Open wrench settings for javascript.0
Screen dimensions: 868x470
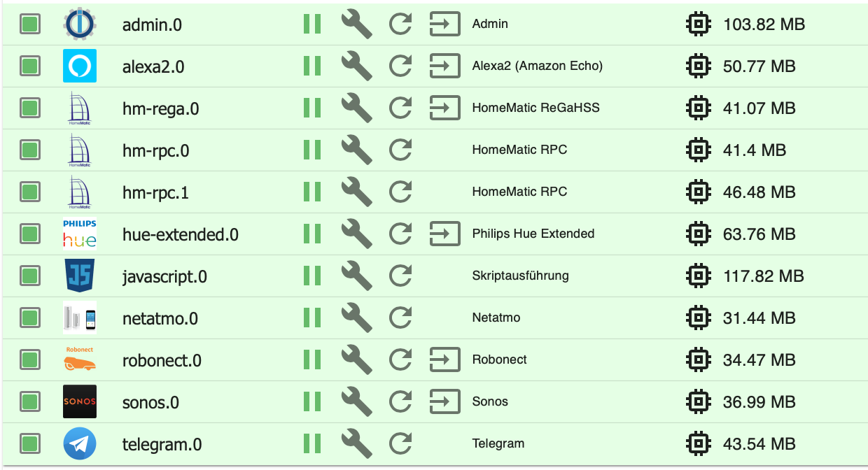point(356,276)
